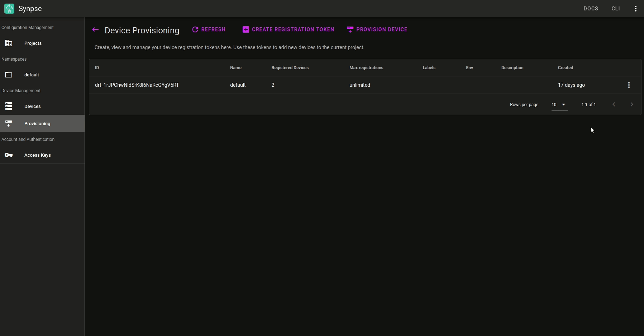Screen dimensions: 644x336
Task: Go to next page of tokens
Action: [631, 105]
